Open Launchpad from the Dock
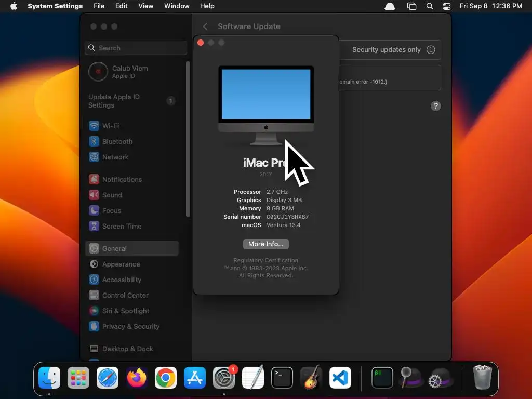Viewport: 532px width, 399px height. click(x=78, y=378)
